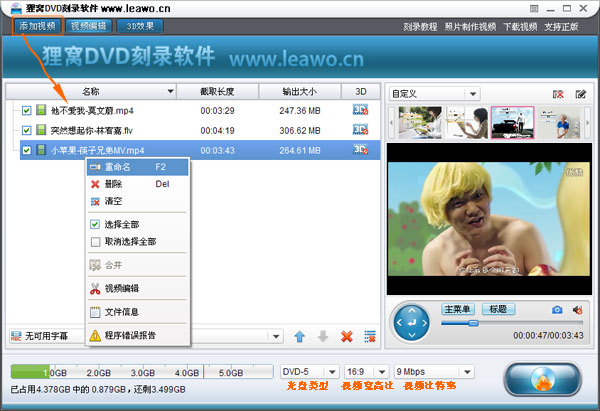Select the fourth menu template thumbnail
The height and width of the screenshot is (411, 600).
(559, 122)
